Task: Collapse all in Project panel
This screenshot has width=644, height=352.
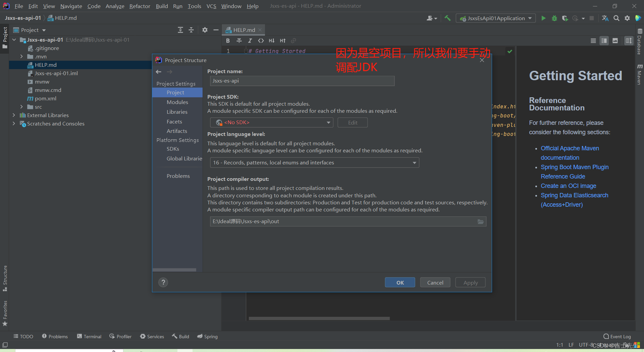Action: (191, 30)
